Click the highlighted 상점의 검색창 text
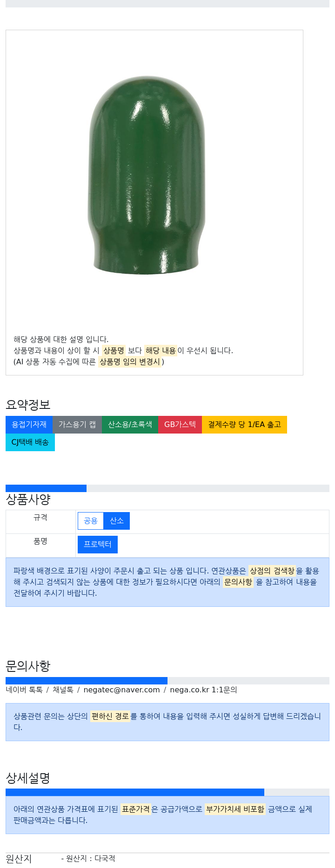This screenshot has height=868, width=335. 272,571
